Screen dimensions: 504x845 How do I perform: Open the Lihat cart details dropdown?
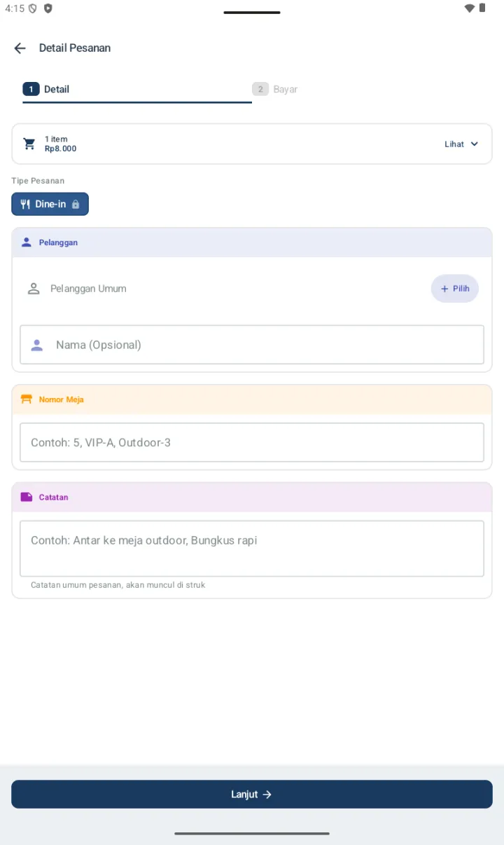click(462, 144)
